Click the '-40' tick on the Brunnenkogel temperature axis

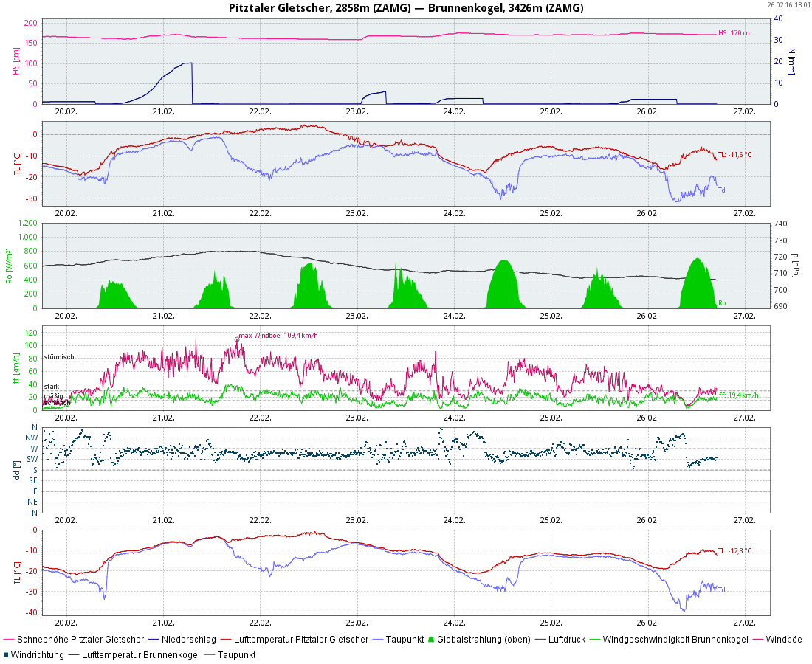pyautogui.click(x=31, y=613)
